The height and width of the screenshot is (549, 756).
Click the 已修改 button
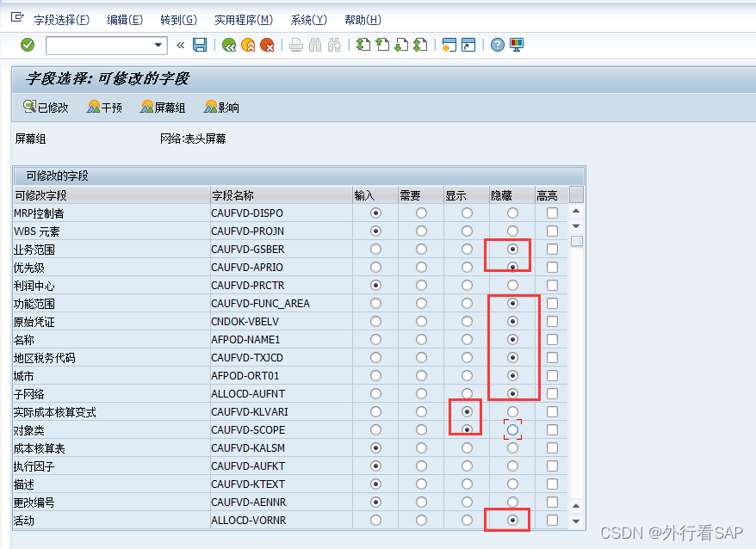coord(46,107)
